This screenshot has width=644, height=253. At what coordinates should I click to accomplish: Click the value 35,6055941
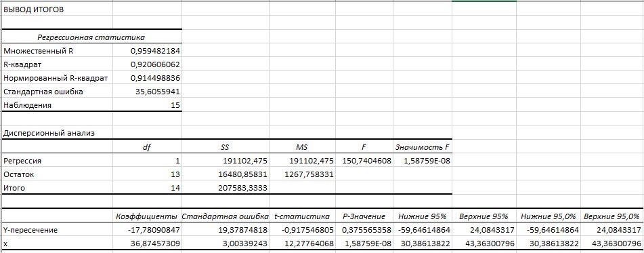(x=158, y=92)
